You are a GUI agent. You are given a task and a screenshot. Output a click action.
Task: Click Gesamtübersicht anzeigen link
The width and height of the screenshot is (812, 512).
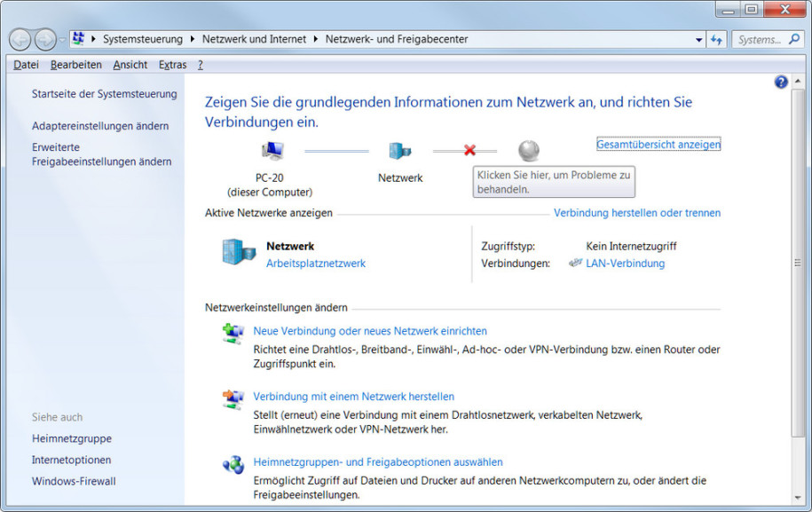[x=658, y=145]
